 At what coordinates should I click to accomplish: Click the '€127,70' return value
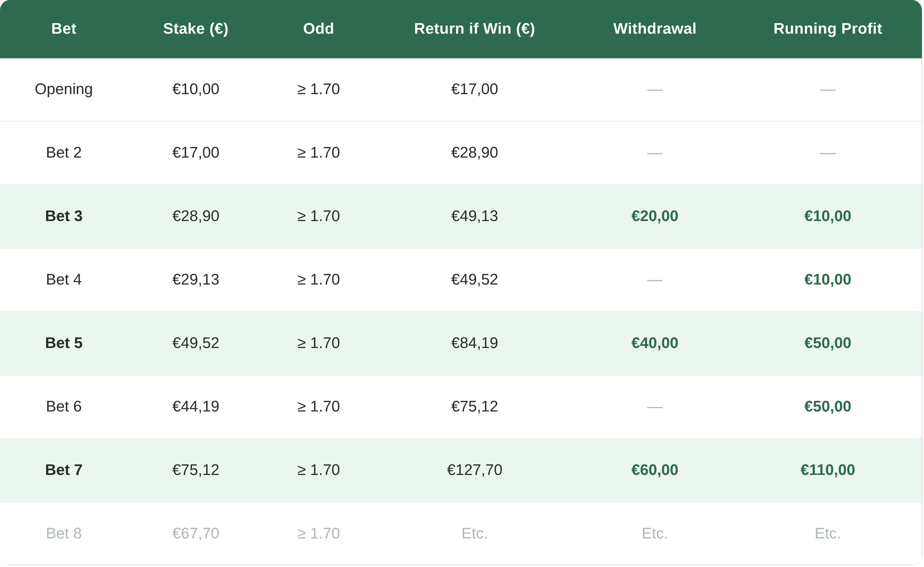(x=475, y=470)
